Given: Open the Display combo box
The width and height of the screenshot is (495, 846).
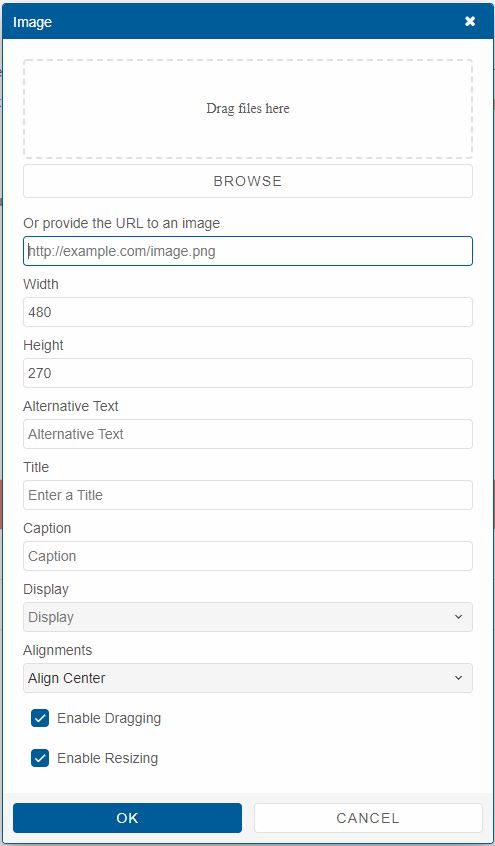Looking at the screenshot, I should pyautogui.click(x=248, y=617).
